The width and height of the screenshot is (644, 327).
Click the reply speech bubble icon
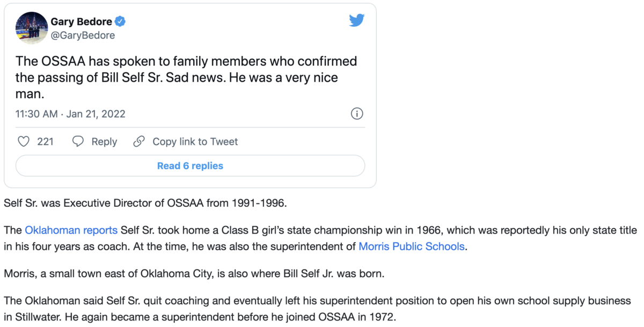78,142
